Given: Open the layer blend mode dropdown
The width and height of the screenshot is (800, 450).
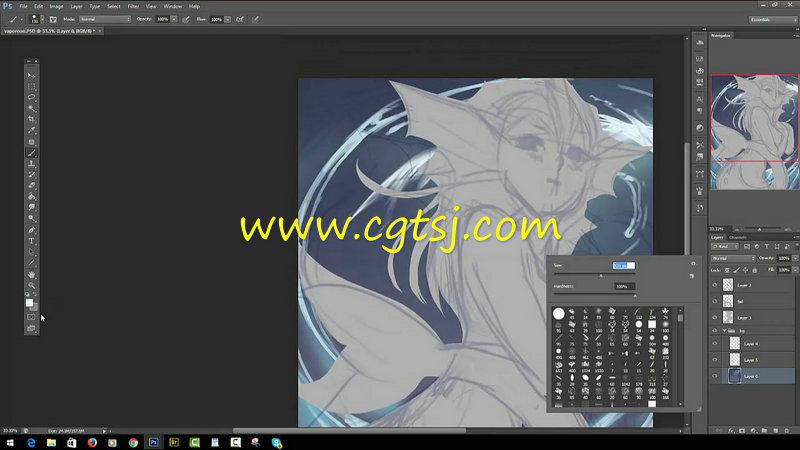Looking at the screenshot, I should [733, 258].
